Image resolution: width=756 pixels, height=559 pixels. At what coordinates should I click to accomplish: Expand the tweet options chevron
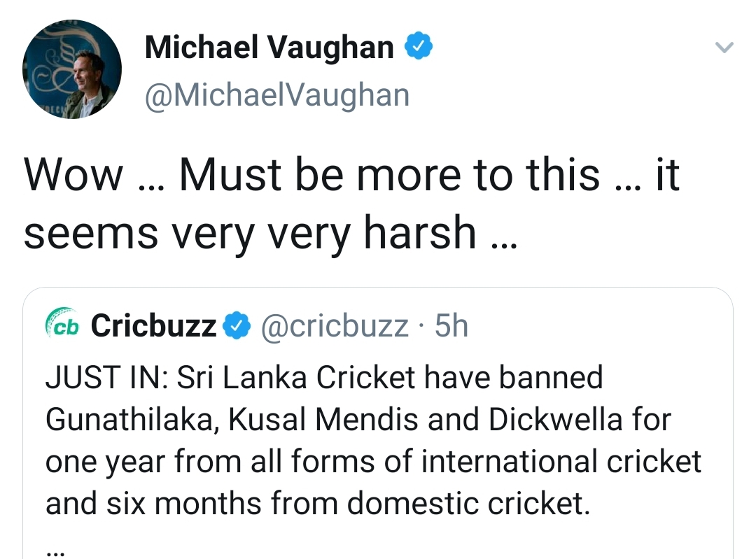724,48
